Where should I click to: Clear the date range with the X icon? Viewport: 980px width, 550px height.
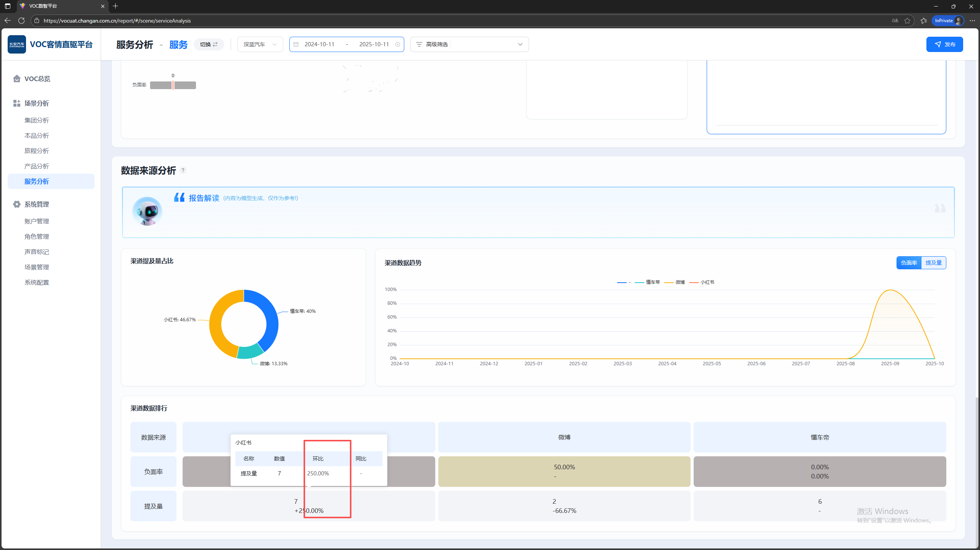[398, 44]
